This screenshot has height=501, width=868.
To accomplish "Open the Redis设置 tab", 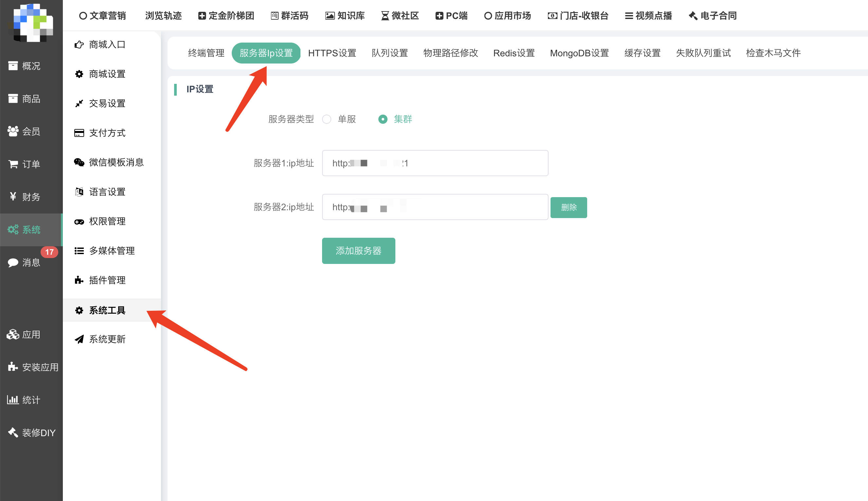I will pyautogui.click(x=514, y=53).
